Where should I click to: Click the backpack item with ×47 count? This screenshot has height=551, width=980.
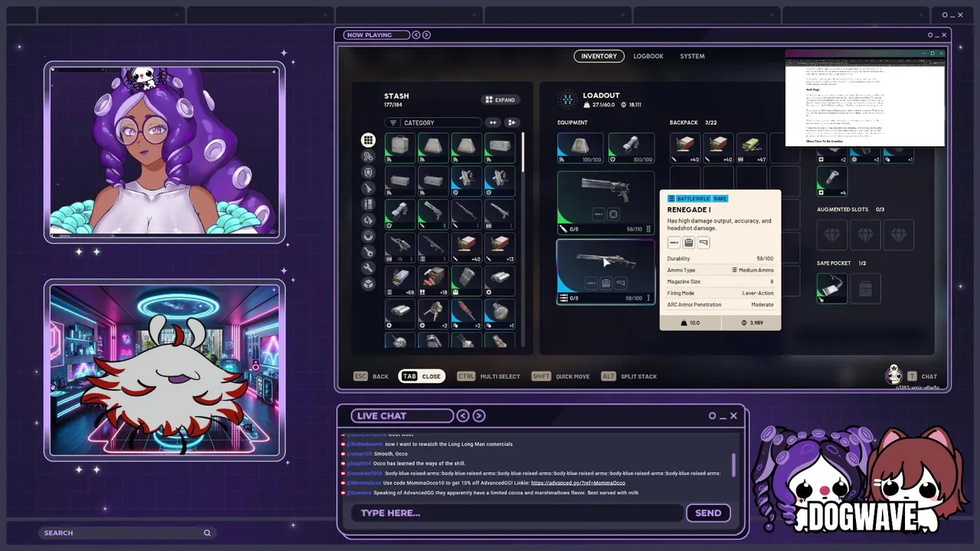click(x=751, y=148)
